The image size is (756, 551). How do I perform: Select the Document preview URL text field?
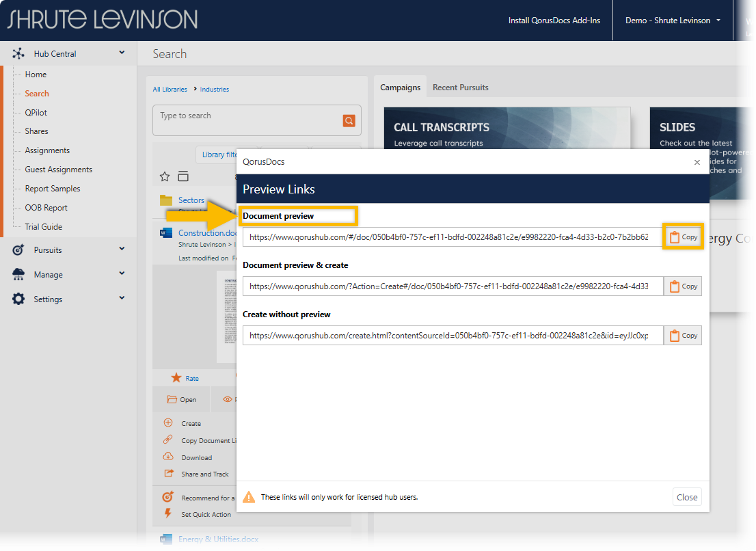click(451, 237)
